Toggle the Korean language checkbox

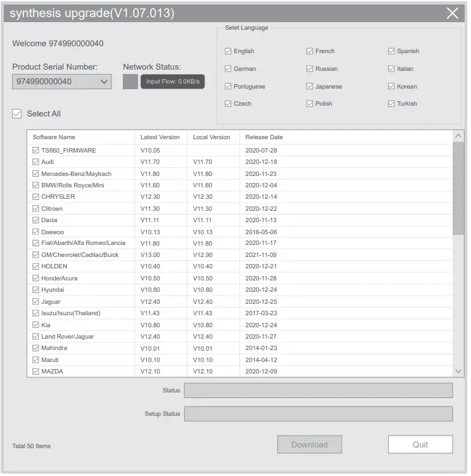[391, 87]
